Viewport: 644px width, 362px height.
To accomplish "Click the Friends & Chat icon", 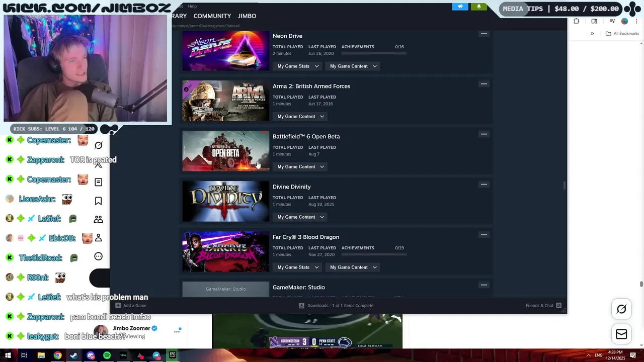I will click(559, 305).
